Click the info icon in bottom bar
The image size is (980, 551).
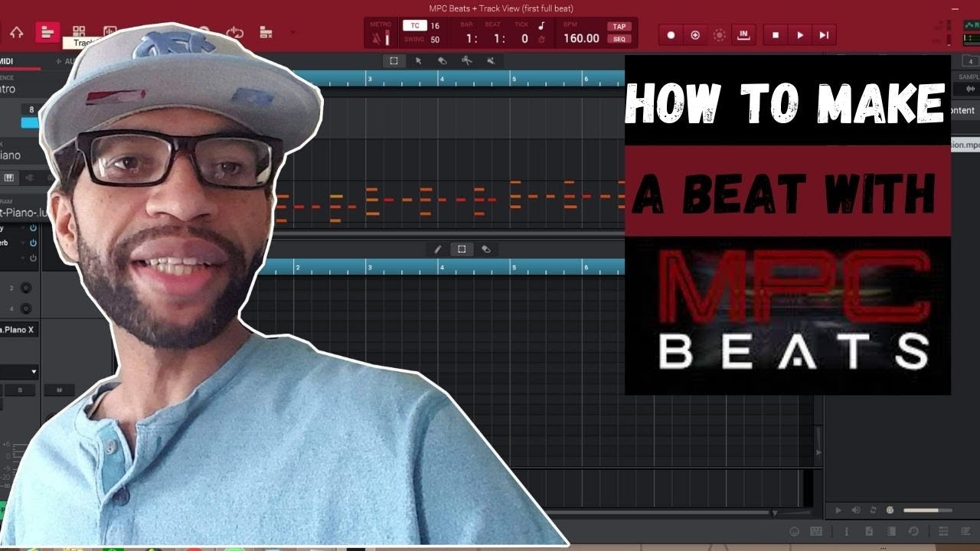(x=846, y=531)
